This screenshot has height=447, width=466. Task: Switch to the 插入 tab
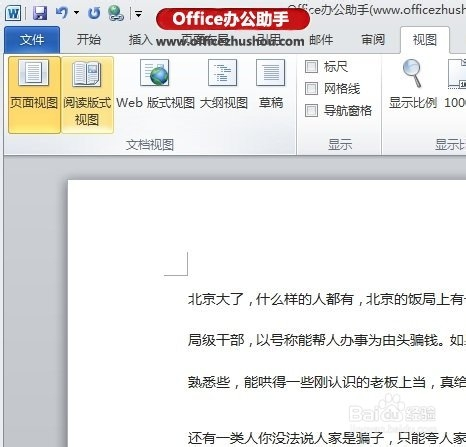(x=140, y=40)
